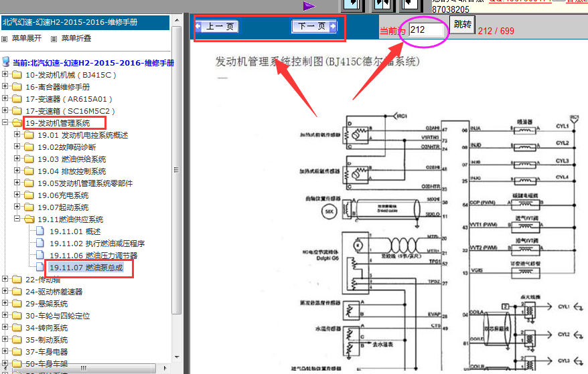Screen dimensions: 588x374
Task: Select 19.11.07 燃油泵总成 entry
Action: click(x=86, y=268)
